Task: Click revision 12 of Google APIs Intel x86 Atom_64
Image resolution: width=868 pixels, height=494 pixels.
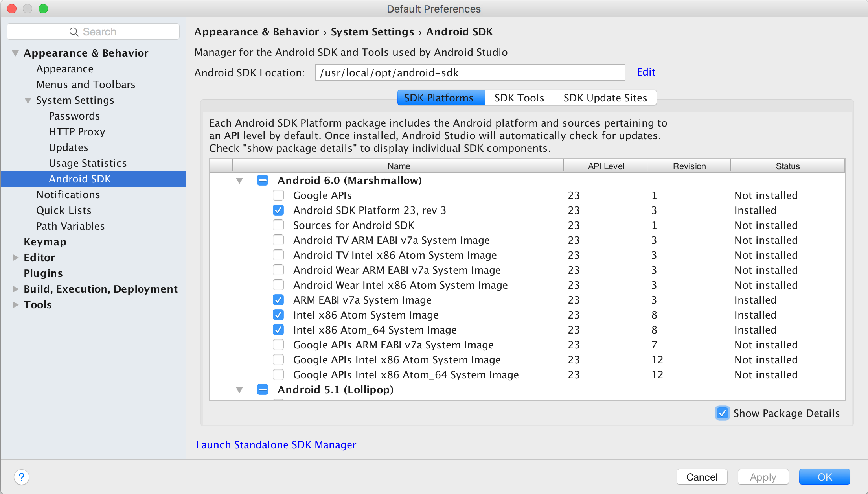Action: [657, 375]
